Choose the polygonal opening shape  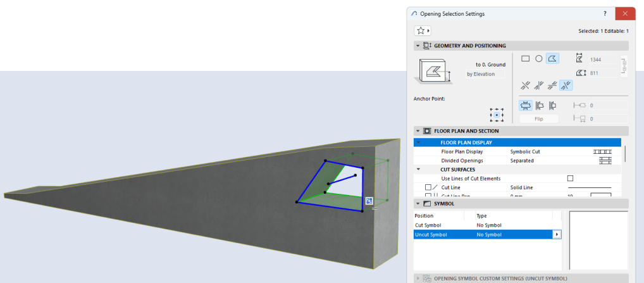point(552,58)
